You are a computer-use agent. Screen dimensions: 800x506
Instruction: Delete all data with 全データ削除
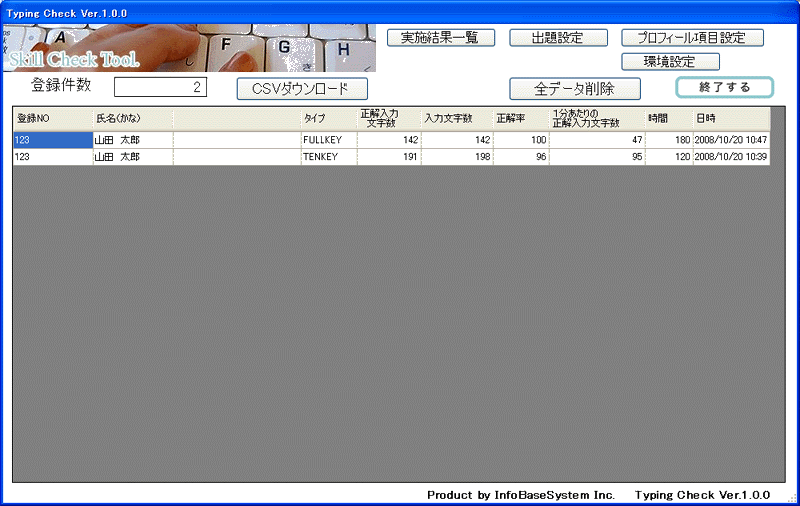(x=575, y=89)
